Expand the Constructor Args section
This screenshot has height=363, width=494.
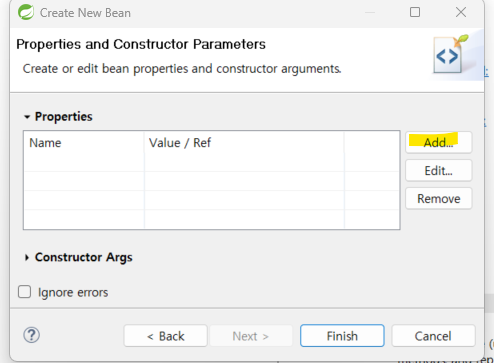(27, 257)
